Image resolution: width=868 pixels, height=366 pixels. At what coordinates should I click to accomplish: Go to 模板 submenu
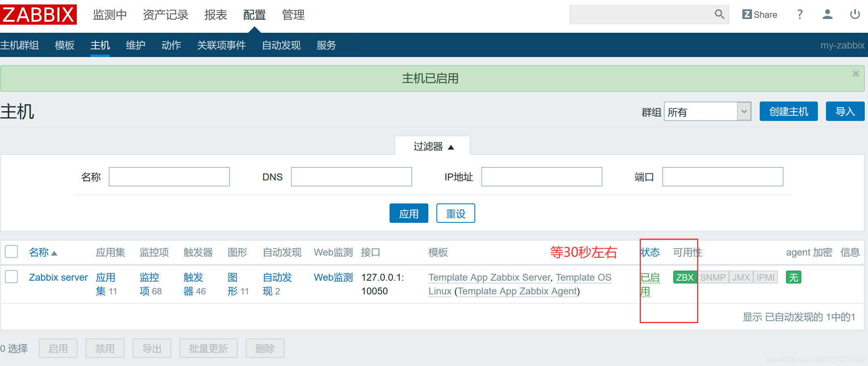[65, 45]
